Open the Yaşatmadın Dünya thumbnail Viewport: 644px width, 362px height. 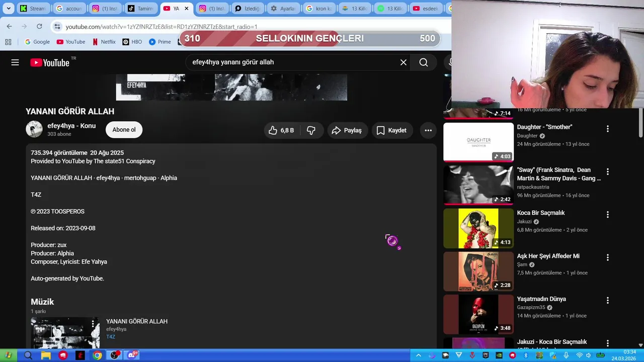point(478,314)
